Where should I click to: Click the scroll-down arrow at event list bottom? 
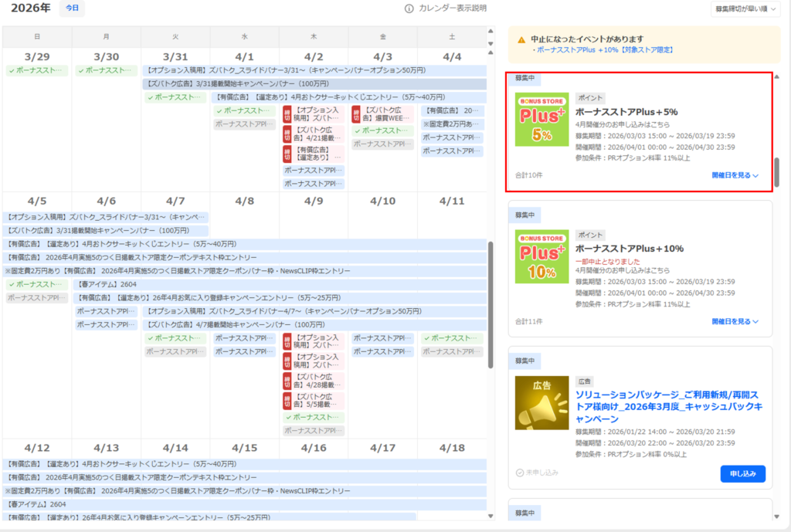[777, 515]
